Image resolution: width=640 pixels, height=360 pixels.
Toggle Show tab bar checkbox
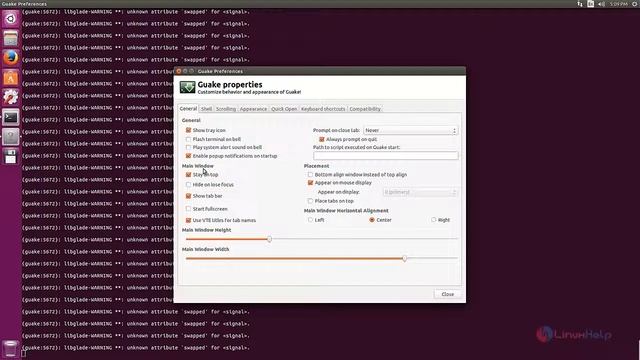coord(188,196)
